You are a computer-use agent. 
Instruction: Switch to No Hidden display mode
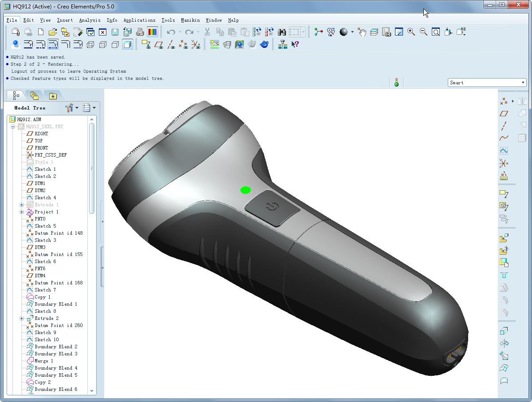click(x=115, y=44)
